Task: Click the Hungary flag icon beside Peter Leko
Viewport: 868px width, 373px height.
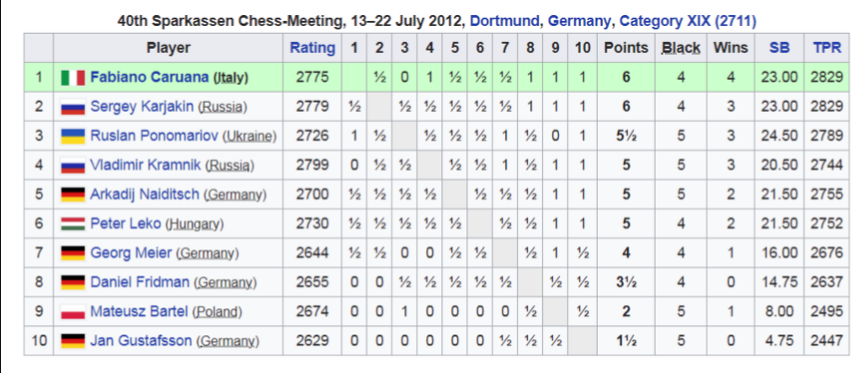Action: coord(73,224)
